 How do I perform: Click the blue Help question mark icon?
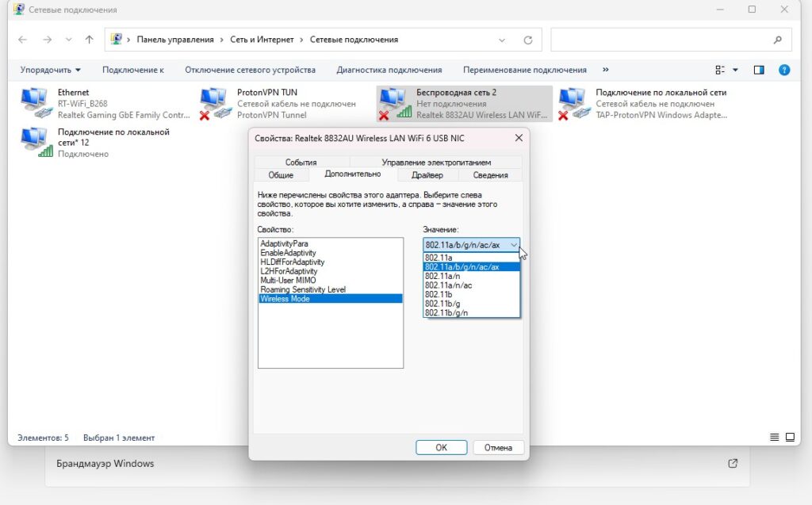[x=784, y=70]
